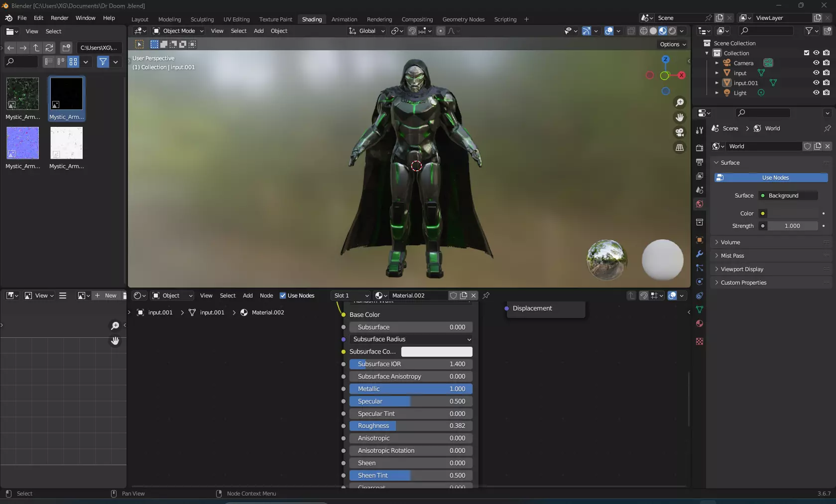Select purple normal map Mystic_Arm thumbnail
Screen dimensions: 836x504
tap(22, 148)
